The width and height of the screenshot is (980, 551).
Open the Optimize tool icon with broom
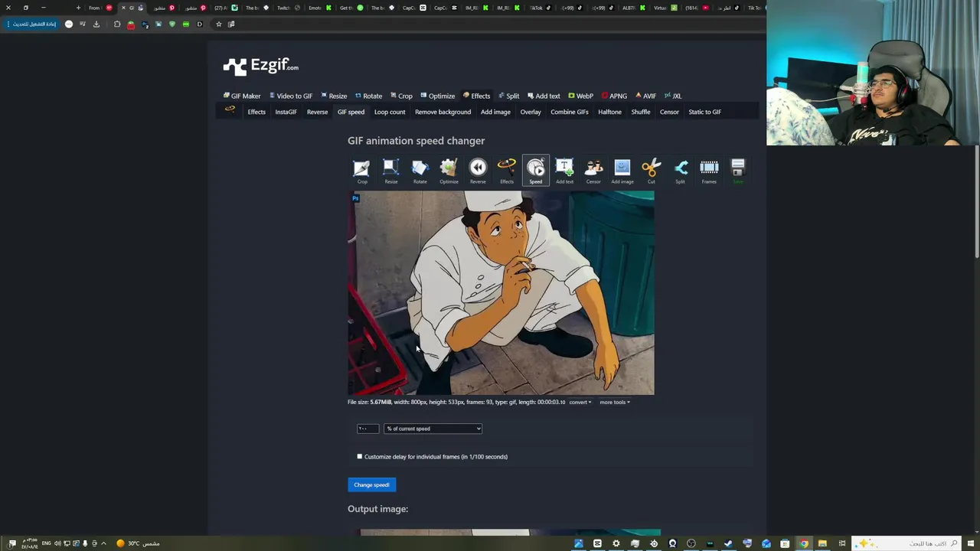click(x=449, y=171)
